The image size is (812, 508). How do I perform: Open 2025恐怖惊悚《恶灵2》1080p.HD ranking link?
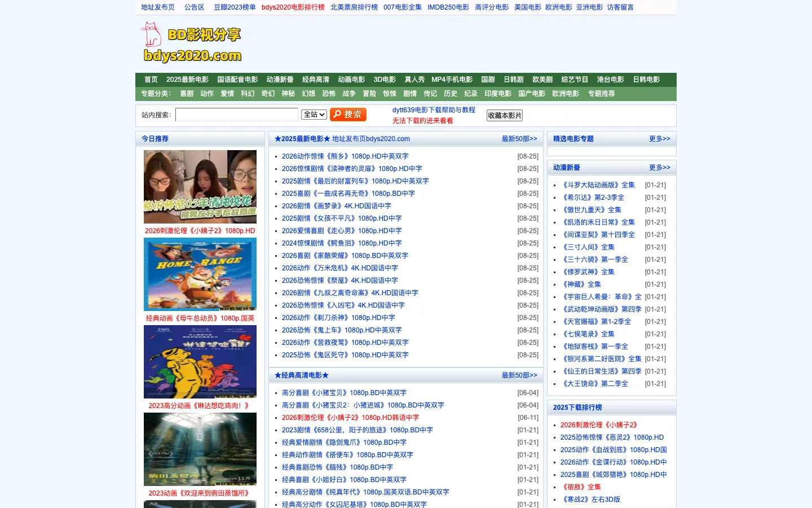(612, 437)
